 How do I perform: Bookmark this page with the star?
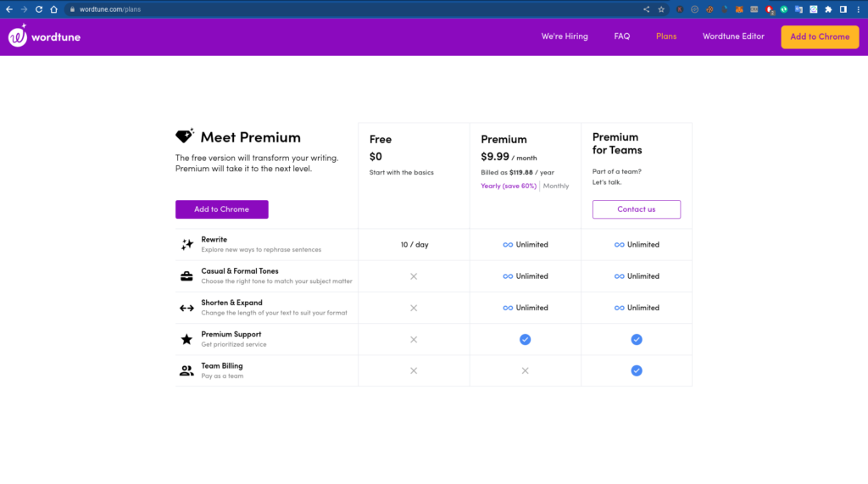pos(661,9)
